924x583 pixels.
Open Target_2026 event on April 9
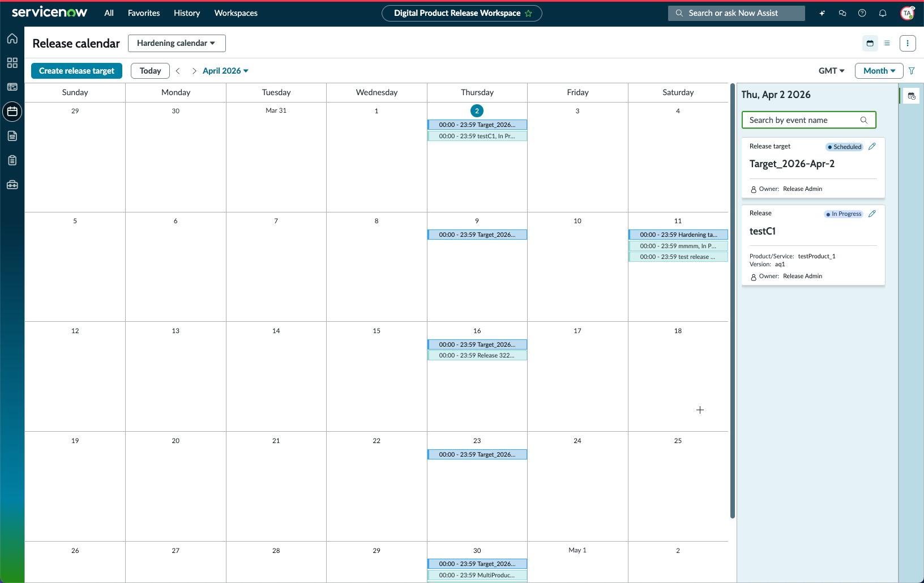pos(477,235)
